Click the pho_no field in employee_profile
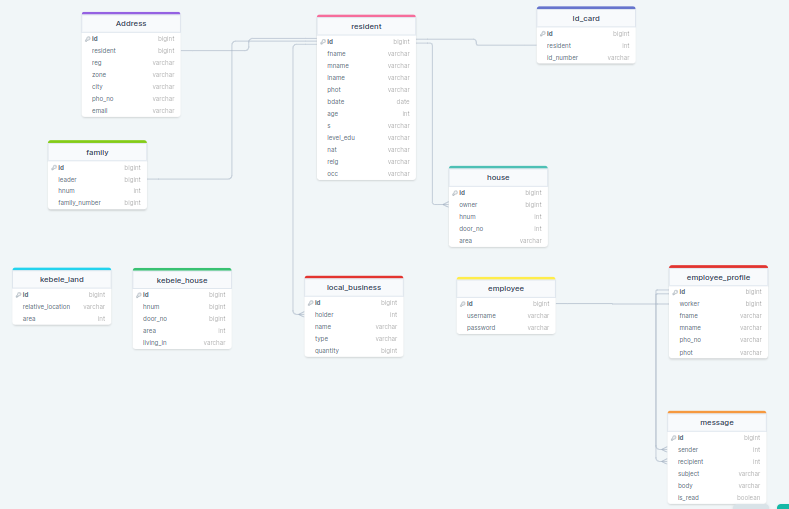Screen dimensions: 789x509 pos(719,340)
